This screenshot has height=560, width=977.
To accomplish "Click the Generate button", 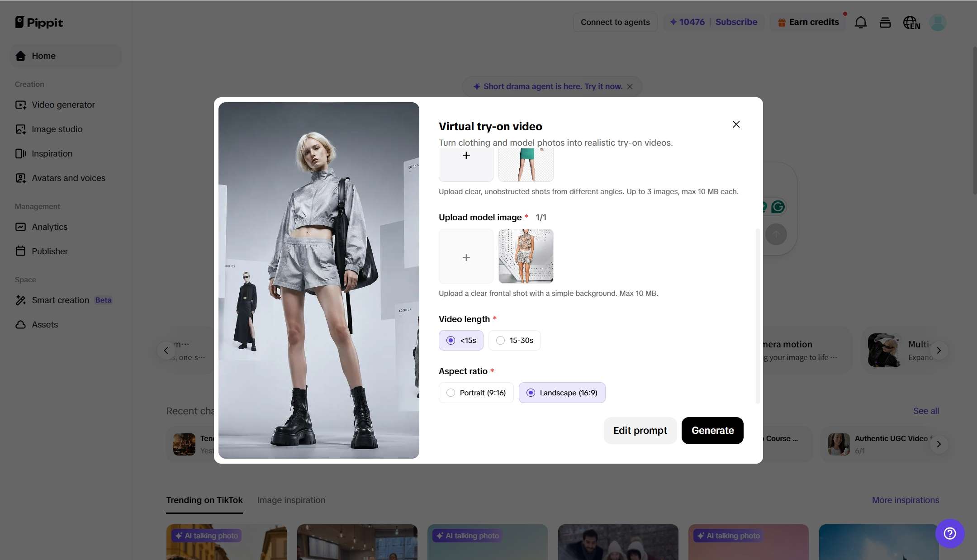I will [712, 431].
